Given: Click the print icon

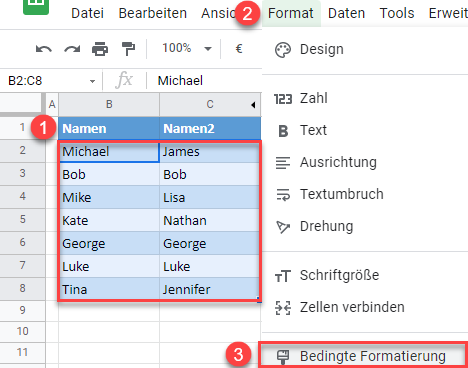Looking at the screenshot, I should [x=100, y=49].
